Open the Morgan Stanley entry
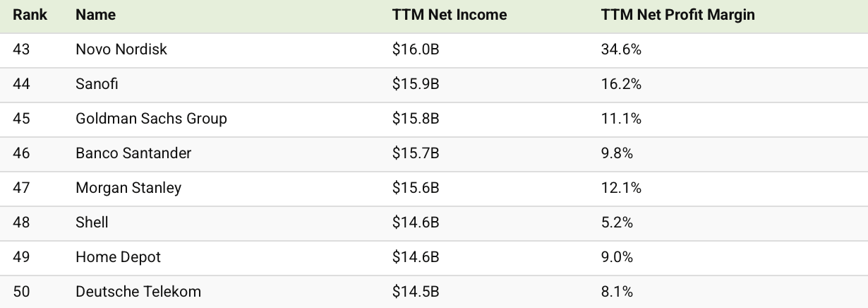This screenshot has width=868, height=308. (128, 188)
